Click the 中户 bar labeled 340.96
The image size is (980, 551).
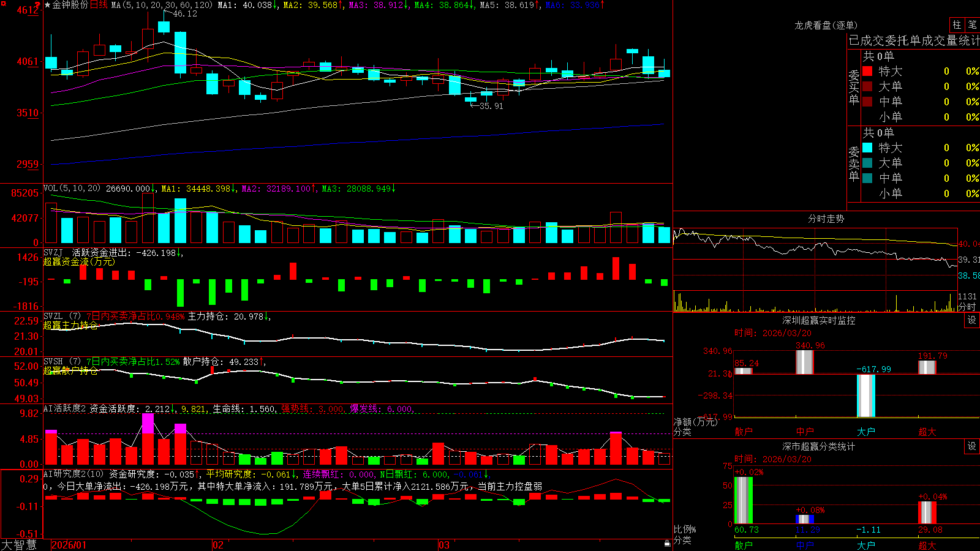(805, 362)
